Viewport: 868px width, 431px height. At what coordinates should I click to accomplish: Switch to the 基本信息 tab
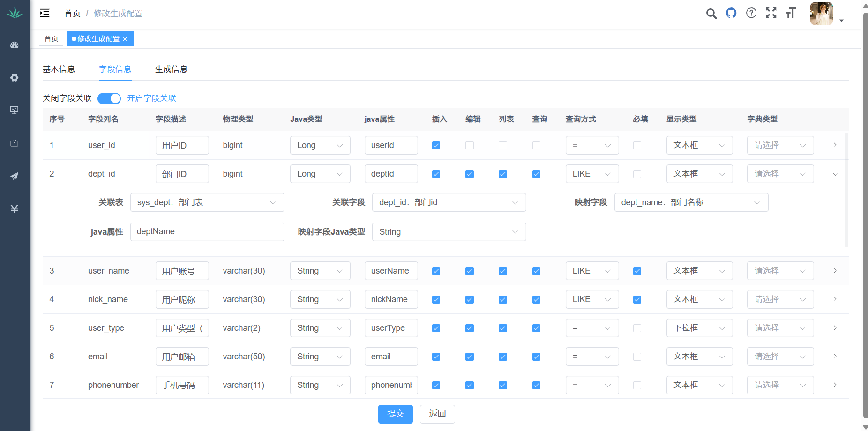(x=59, y=69)
